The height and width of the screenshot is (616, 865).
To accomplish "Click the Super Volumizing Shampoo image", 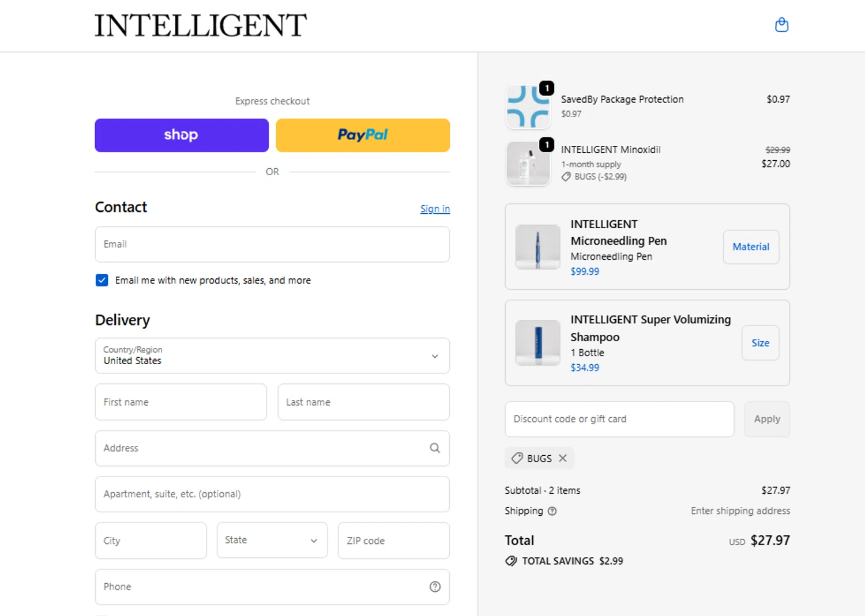I will tap(537, 343).
